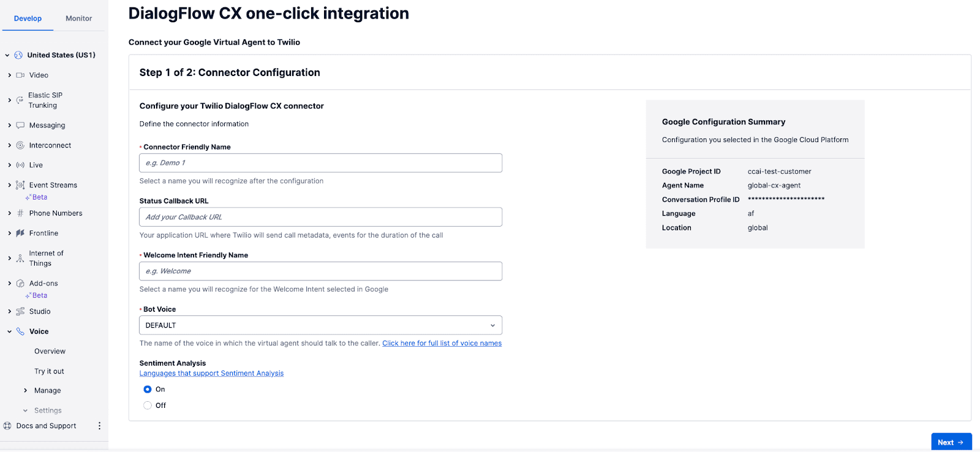
Task: Open the Bot Voice dropdown
Action: [x=320, y=325]
